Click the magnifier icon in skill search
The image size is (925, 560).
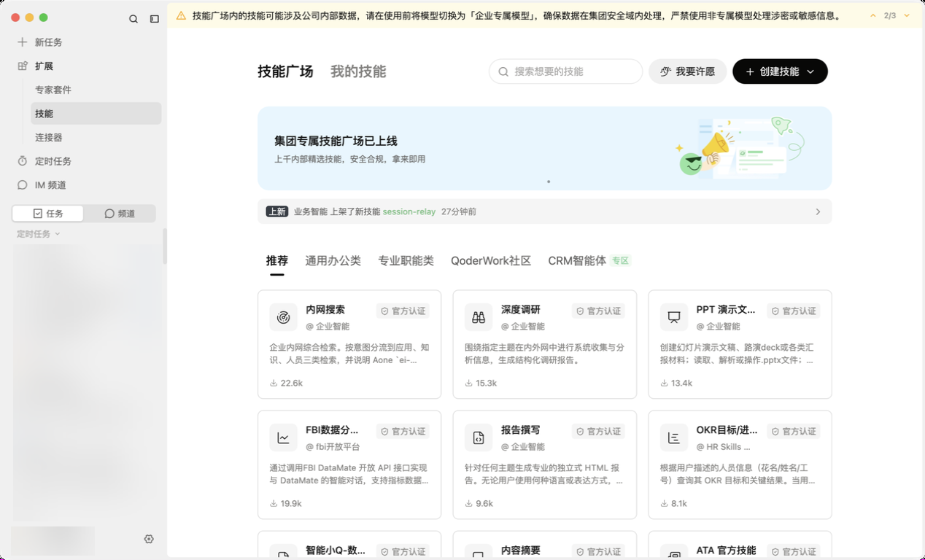(x=503, y=71)
